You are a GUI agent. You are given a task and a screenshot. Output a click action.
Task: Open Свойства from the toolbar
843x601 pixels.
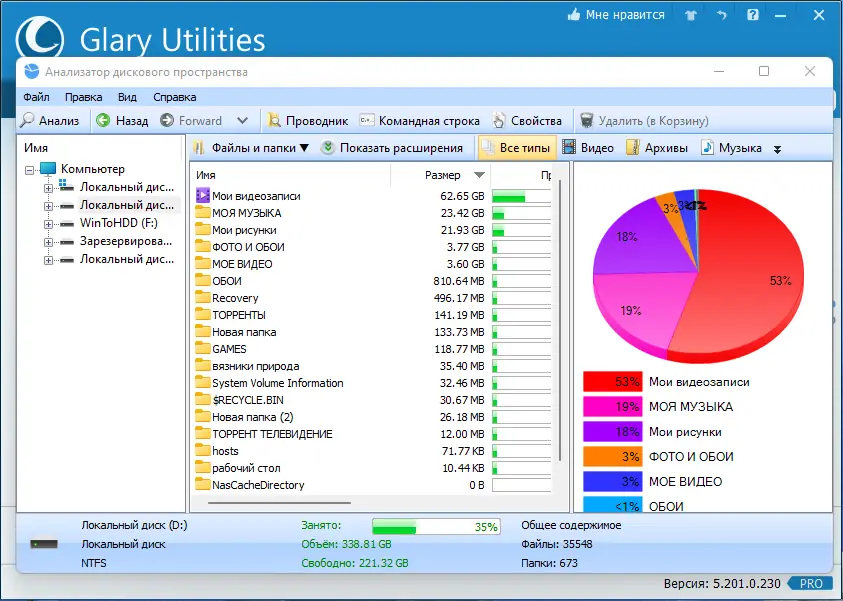point(527,121)
